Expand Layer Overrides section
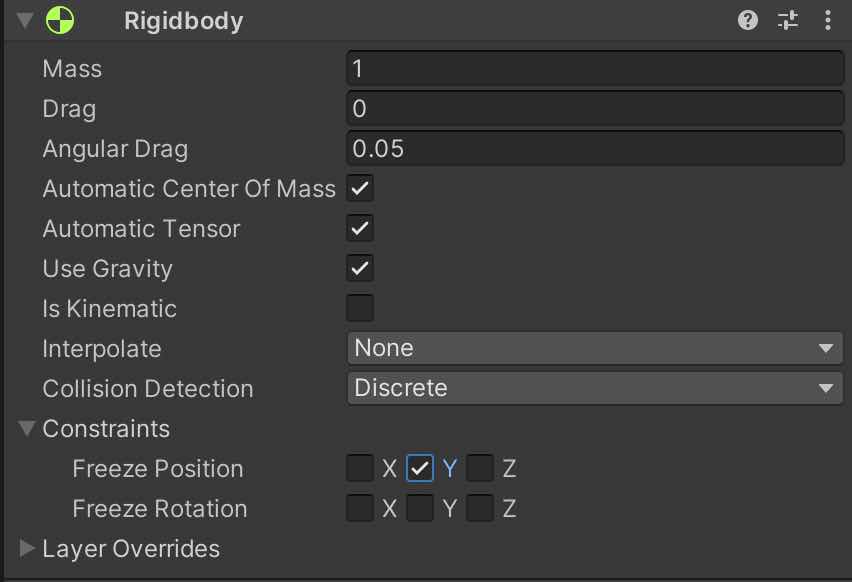 click(27, 548)
